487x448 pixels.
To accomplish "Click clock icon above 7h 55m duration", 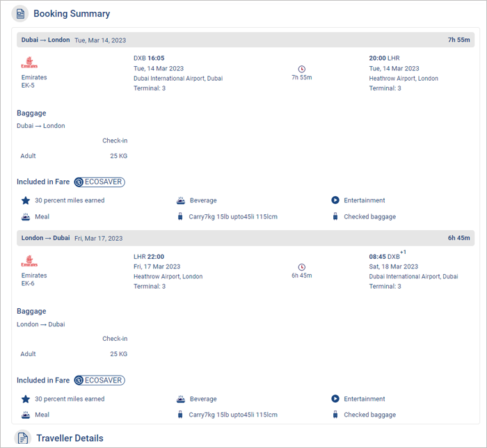I will pyautogui.click(x=301, y=69).
